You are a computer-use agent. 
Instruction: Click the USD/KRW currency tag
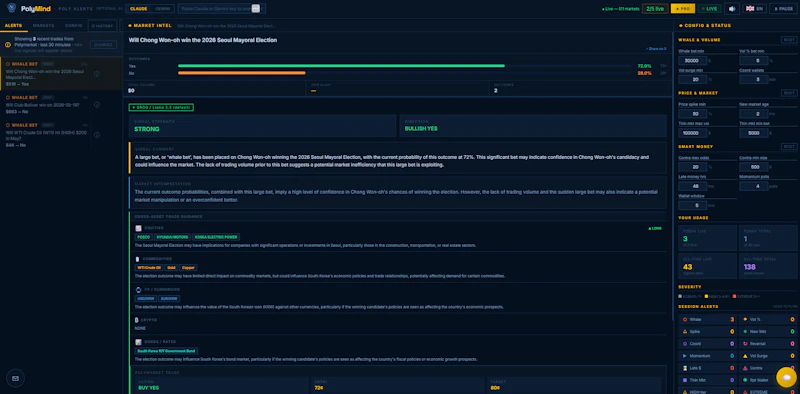point(145,299)
